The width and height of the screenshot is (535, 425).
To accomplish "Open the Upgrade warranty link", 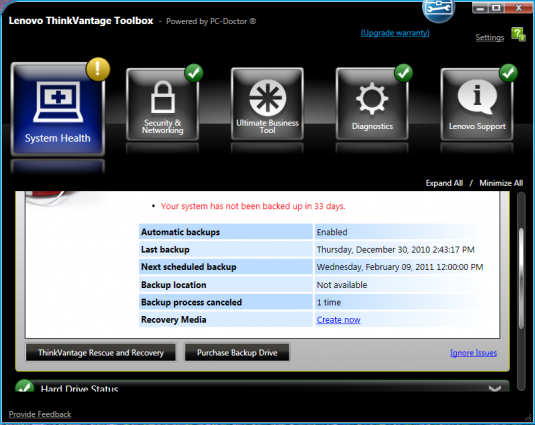I will (395, 33).
